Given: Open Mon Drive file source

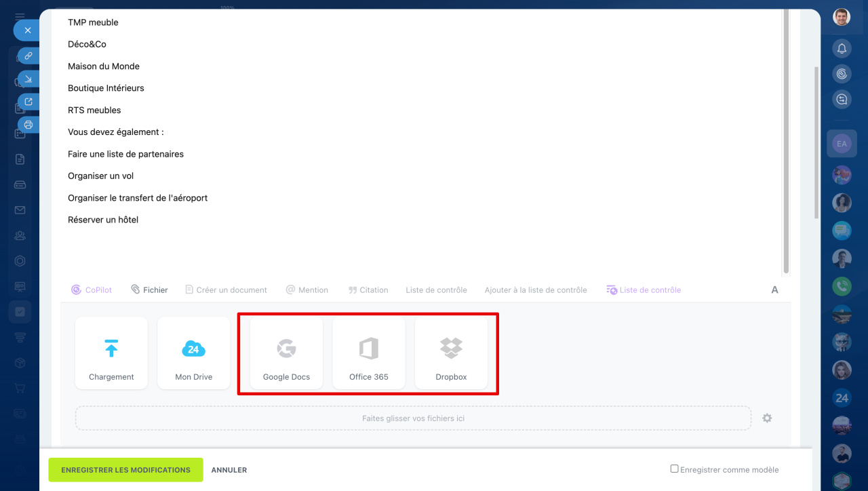Looking at the screenshot, I should (x=193, y=353).
